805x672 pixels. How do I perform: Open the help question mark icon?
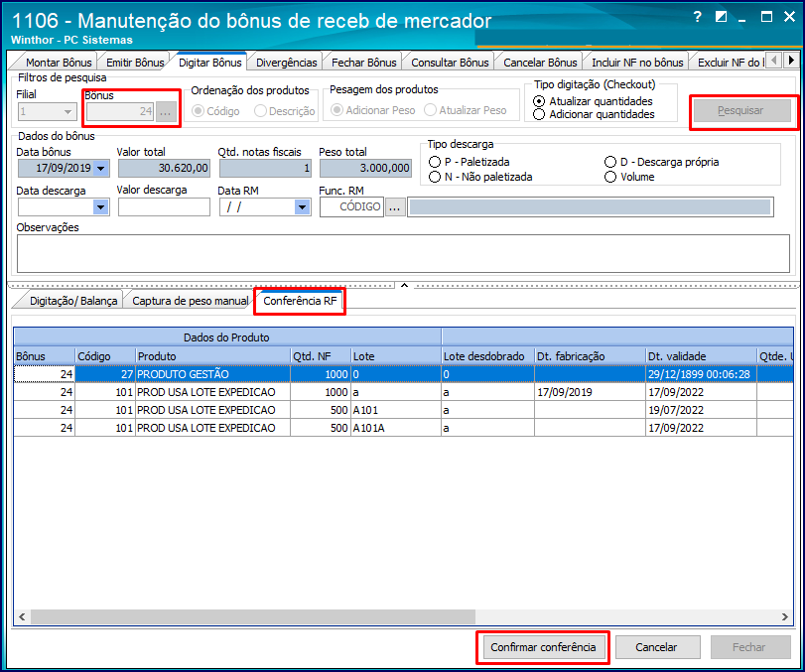[697, 17]
